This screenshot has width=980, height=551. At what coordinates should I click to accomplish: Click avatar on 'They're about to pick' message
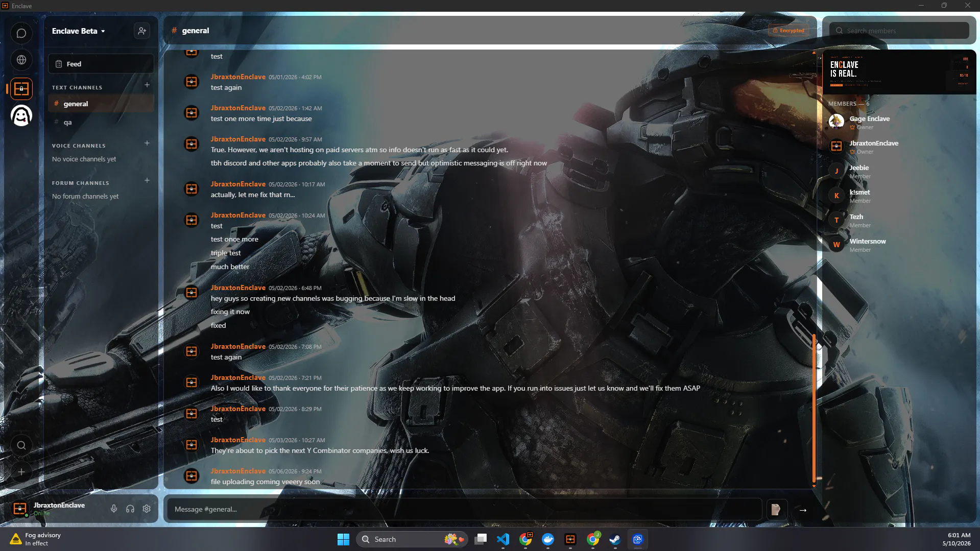(x=192, y=445)
